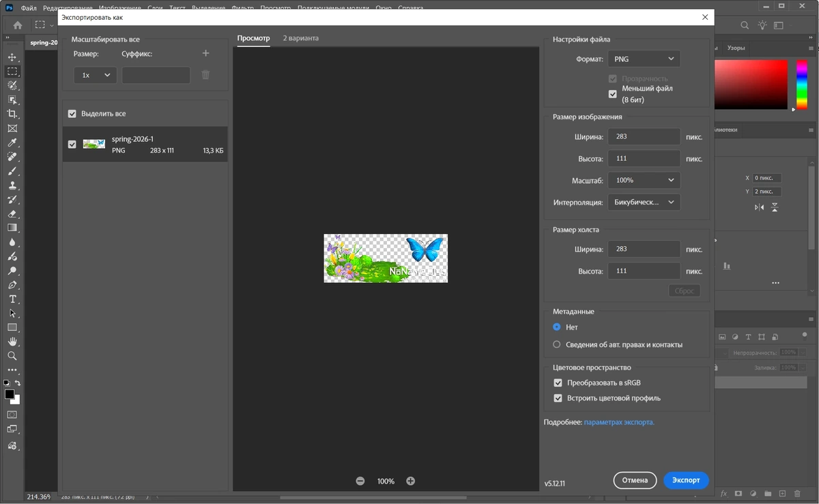Select the Crop tool
The image size is (819, 504).
12,114
